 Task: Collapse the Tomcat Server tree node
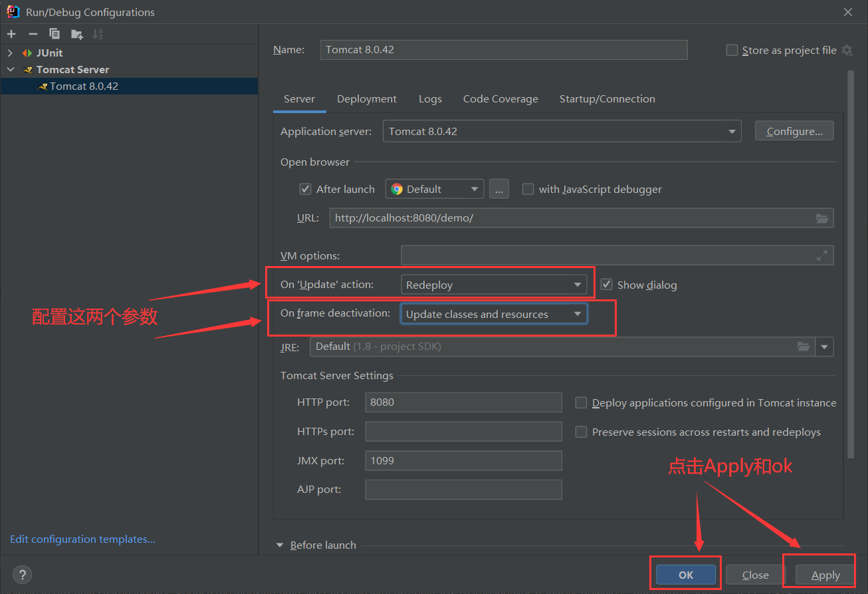[x=10, y=70]
